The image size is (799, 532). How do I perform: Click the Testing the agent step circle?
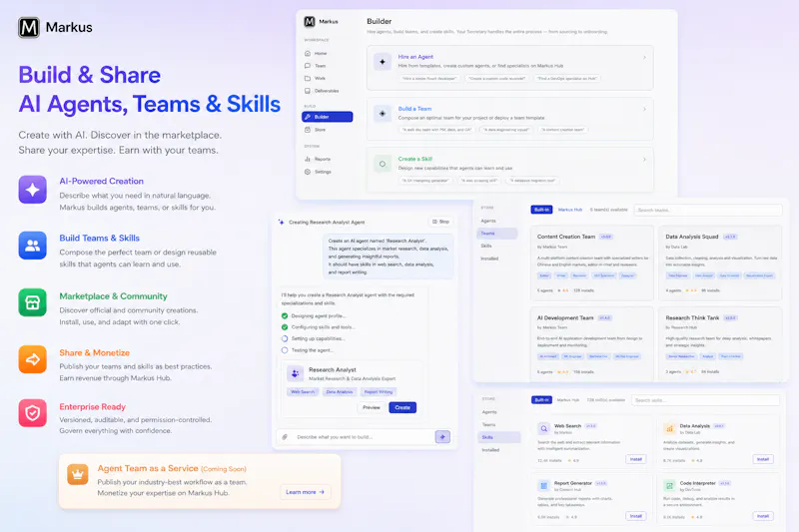(x=285, y=350)
